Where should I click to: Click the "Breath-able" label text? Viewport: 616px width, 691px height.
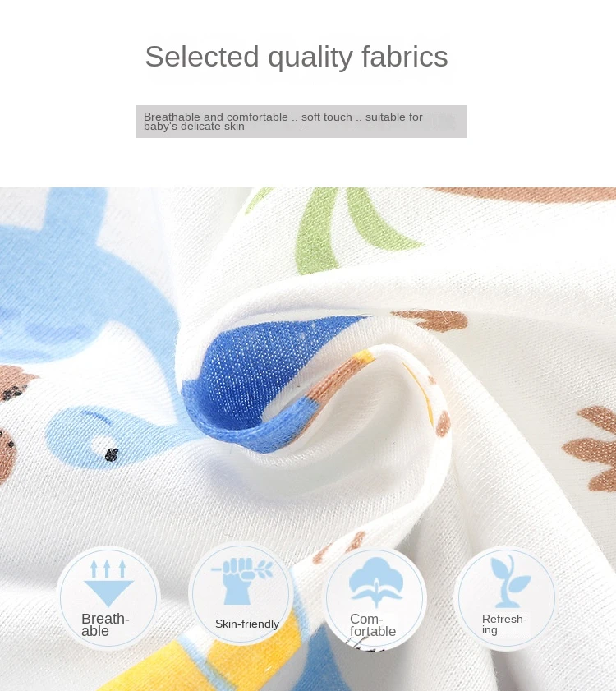(x=105, y=625)
